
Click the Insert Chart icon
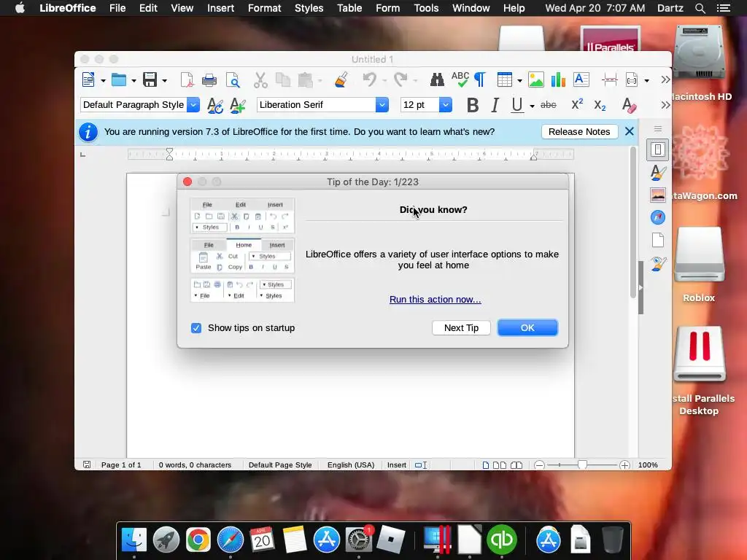tap(558, 79)
